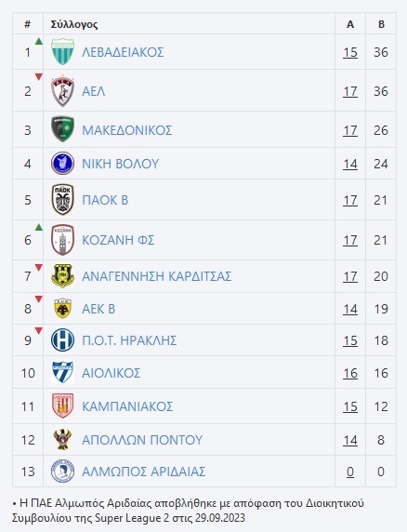Click ΑΛΜΩΠΟΣ ΑΡΙΔΑΙΑΣ matches played 0 link
This screenshot has height=532, width=407.
pos(350,472)
